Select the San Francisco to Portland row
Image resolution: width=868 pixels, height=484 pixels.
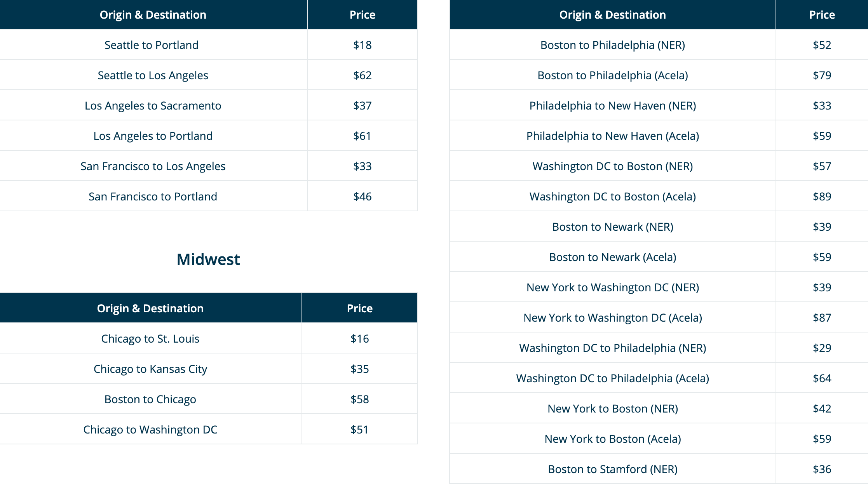[209, 196]
